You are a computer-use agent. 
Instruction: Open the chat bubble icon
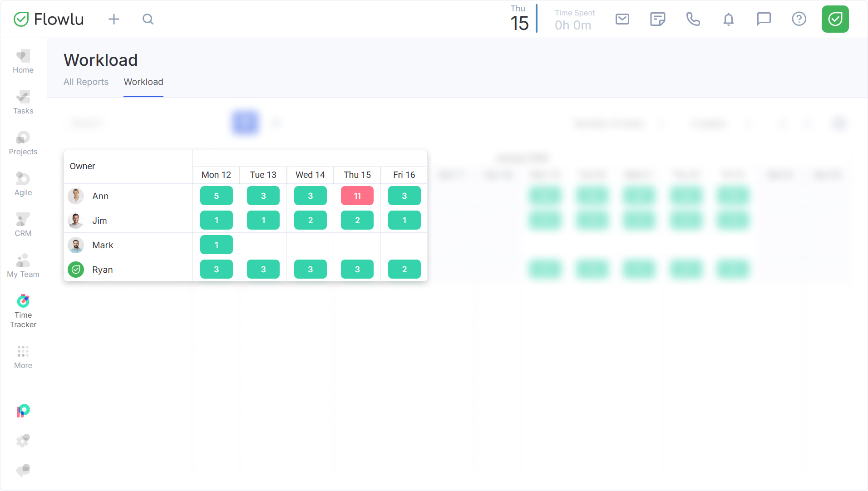pyautogui.click(x=764, y=19)
